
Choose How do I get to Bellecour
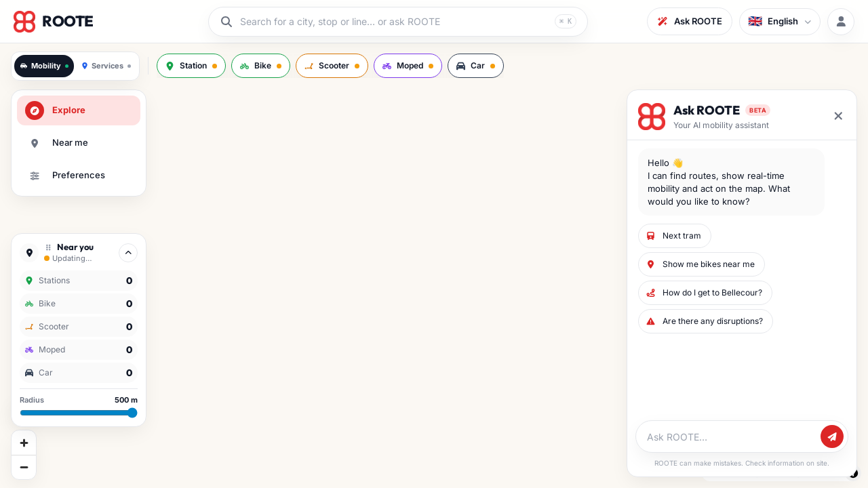(x=705, y=293)
